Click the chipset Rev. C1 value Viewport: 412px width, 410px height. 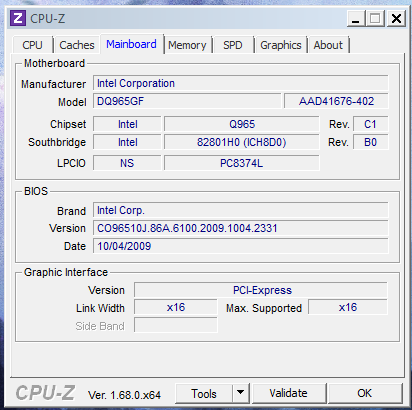(371, 124)
